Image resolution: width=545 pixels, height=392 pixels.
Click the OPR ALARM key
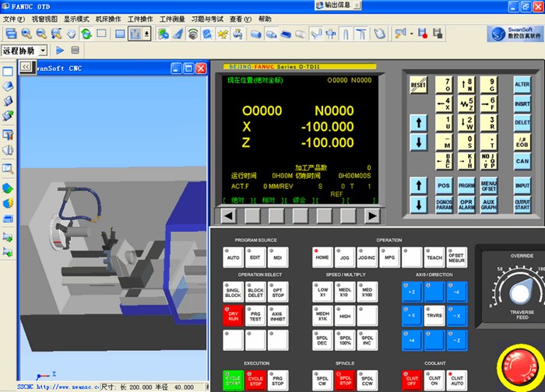click(x=466, y=205)
